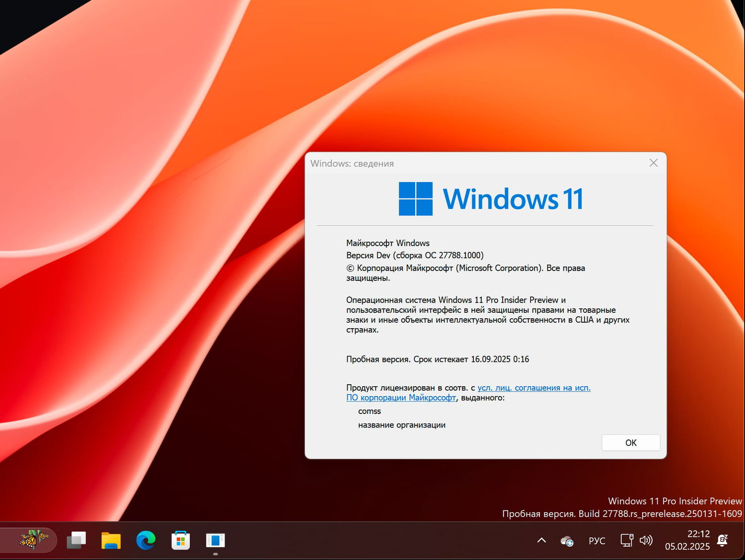Viewport: 745px width, 560px height.
Task: Select the running application icon on the taskbar
Action: coord(215,540)
